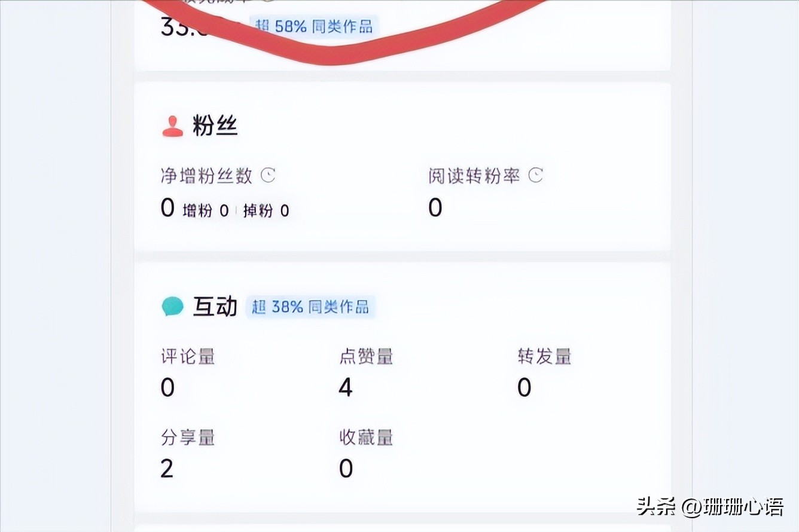Open the 超 38% 同类作品 badge
Viewport: 799px width, 532px height.
pyautogui.click(x=310, y=307)
